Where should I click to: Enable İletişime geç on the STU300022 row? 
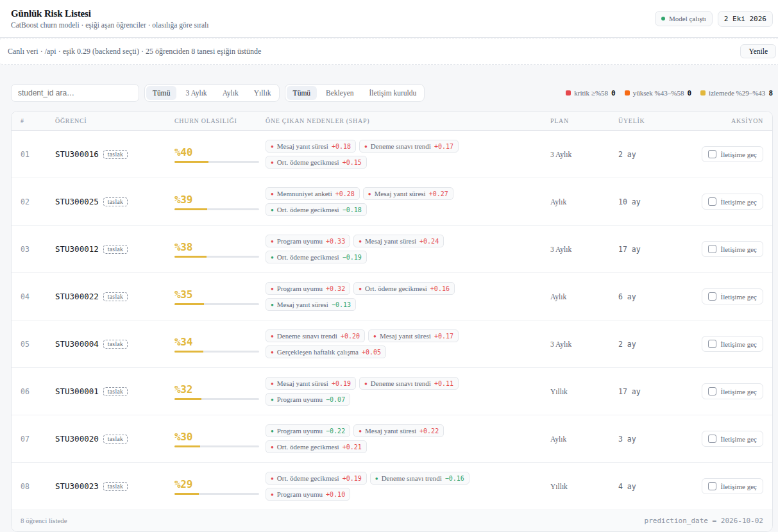712,296
